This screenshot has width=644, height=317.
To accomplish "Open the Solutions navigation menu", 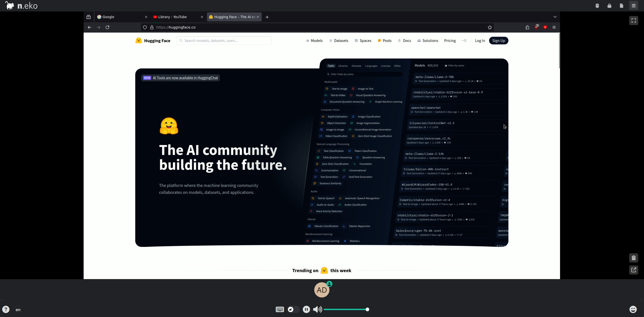I will 428,41.
